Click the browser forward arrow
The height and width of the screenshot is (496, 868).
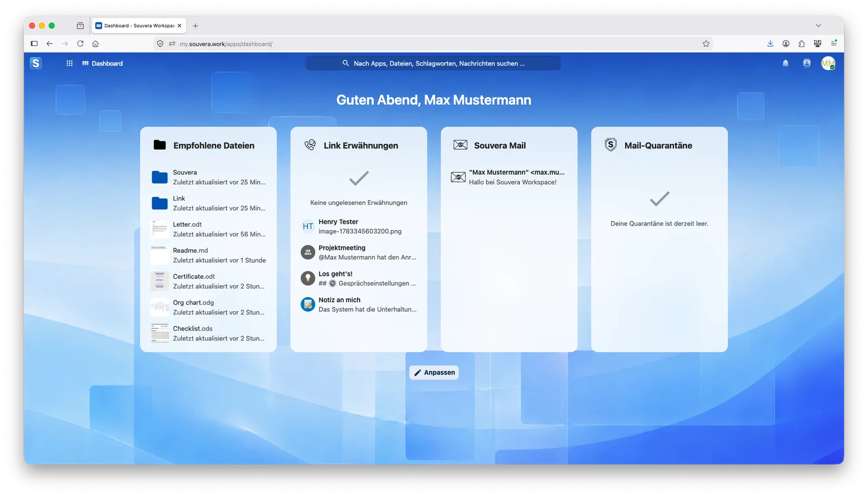pos(65,44)
